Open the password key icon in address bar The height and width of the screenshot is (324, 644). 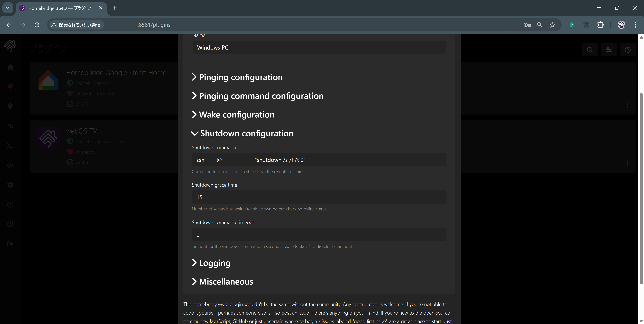(527, 25)
